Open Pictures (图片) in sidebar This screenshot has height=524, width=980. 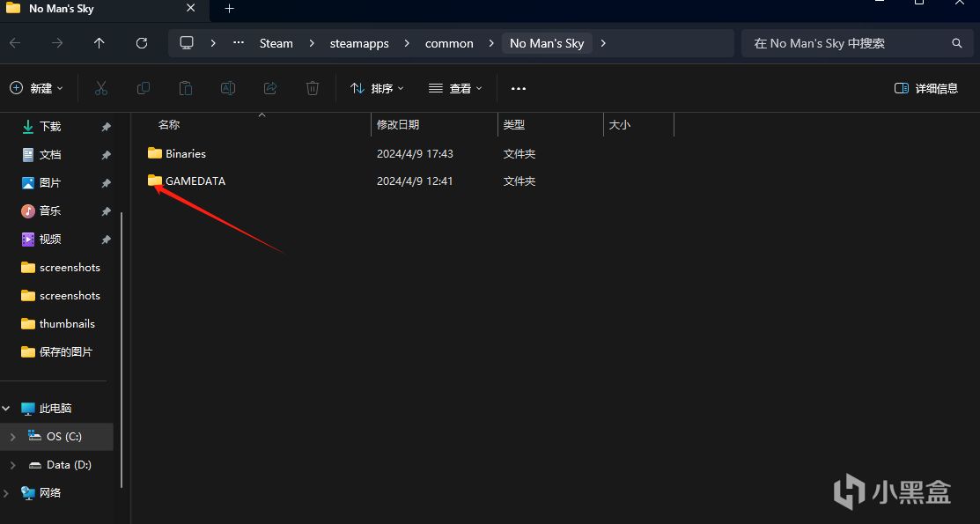pos(50,182)
